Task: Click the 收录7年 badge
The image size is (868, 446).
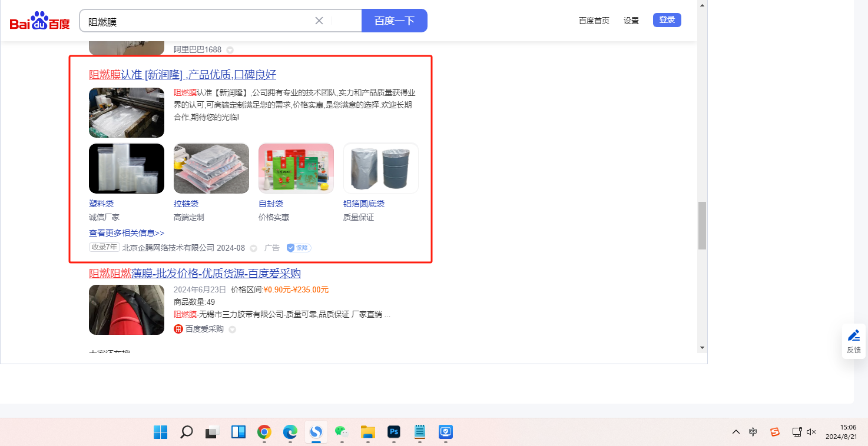Action: coord(105,248)
